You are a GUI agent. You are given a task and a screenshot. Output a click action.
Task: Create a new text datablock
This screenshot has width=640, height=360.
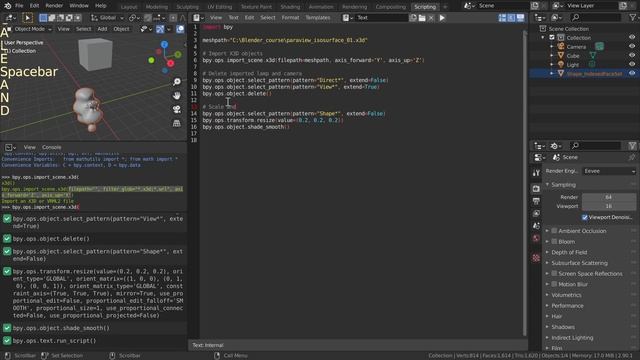tap(413, 18)
